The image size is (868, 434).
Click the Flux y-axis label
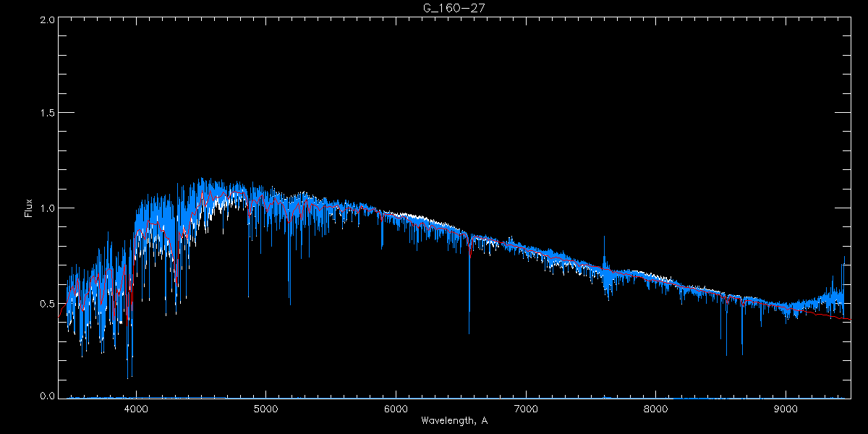[x=30, y=208]
